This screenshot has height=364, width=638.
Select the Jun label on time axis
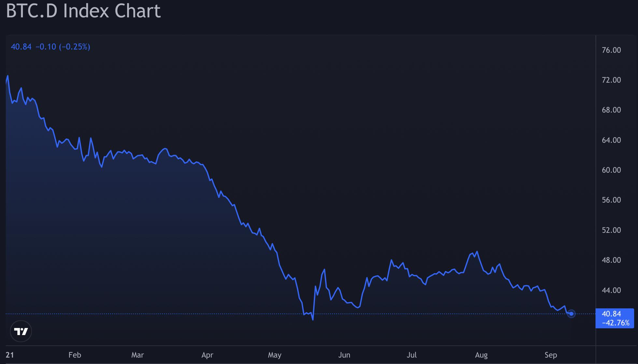point(344,355)
